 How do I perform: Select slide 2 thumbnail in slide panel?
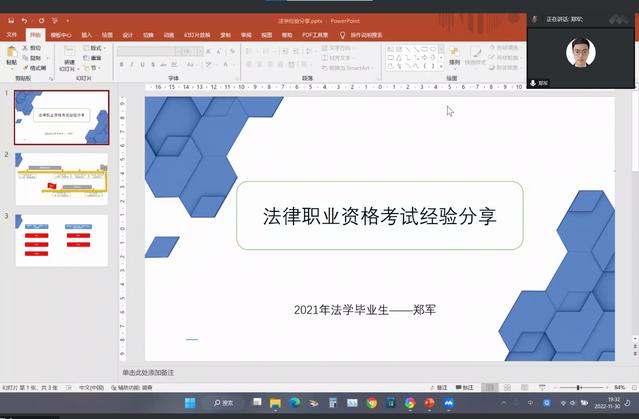pyautogui.click(x=61, y=179)
